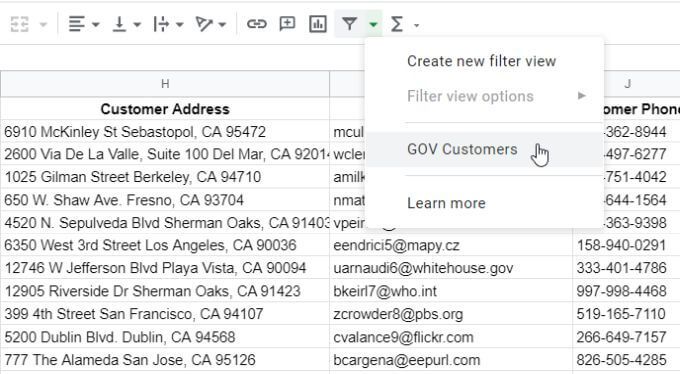Click the horizontal align icon

77,24
